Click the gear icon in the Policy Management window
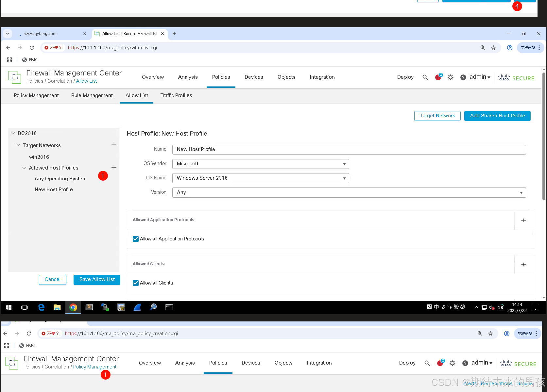Image resolution: width=547 pixels, height=392 pixels. tap(453, 363)
